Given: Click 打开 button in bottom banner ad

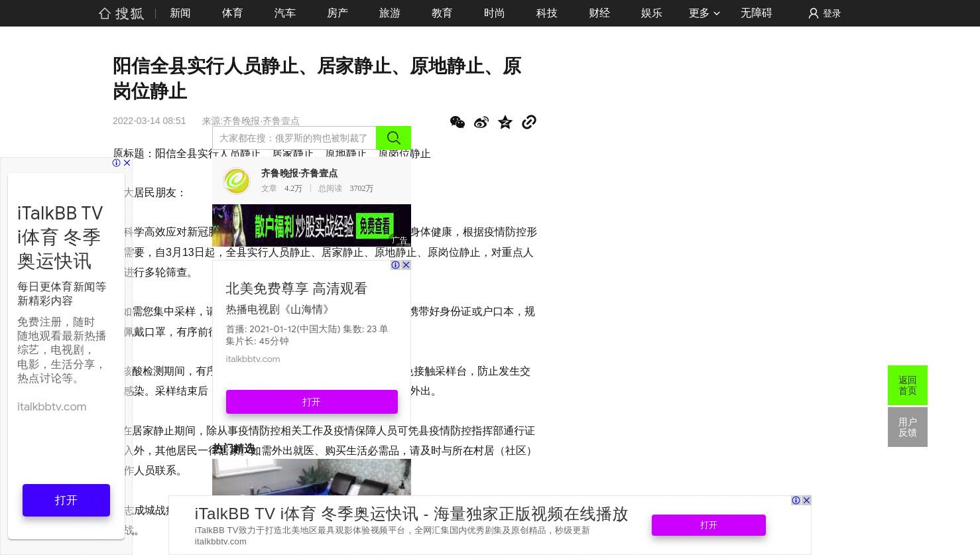Looking at the screenshot, I should [709, 525].
